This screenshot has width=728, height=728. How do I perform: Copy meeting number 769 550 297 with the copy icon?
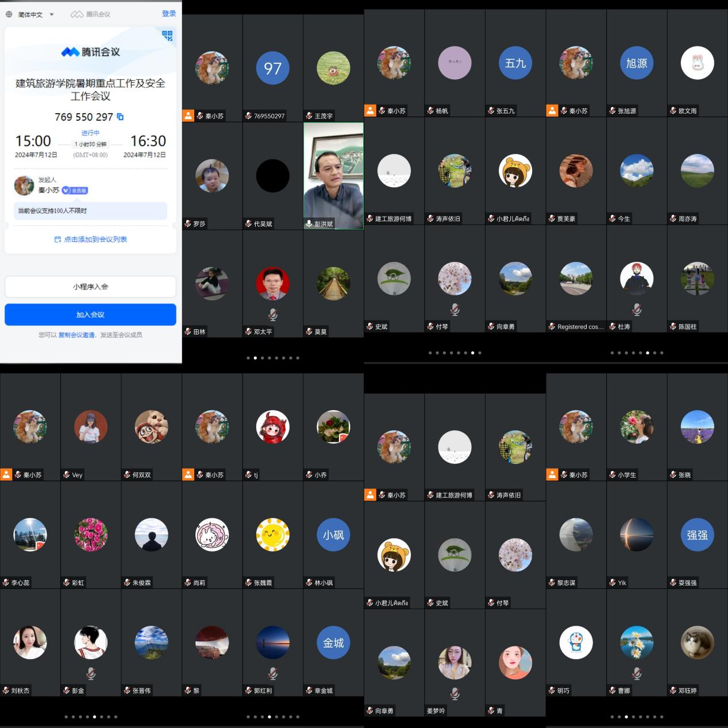(120, 117)
